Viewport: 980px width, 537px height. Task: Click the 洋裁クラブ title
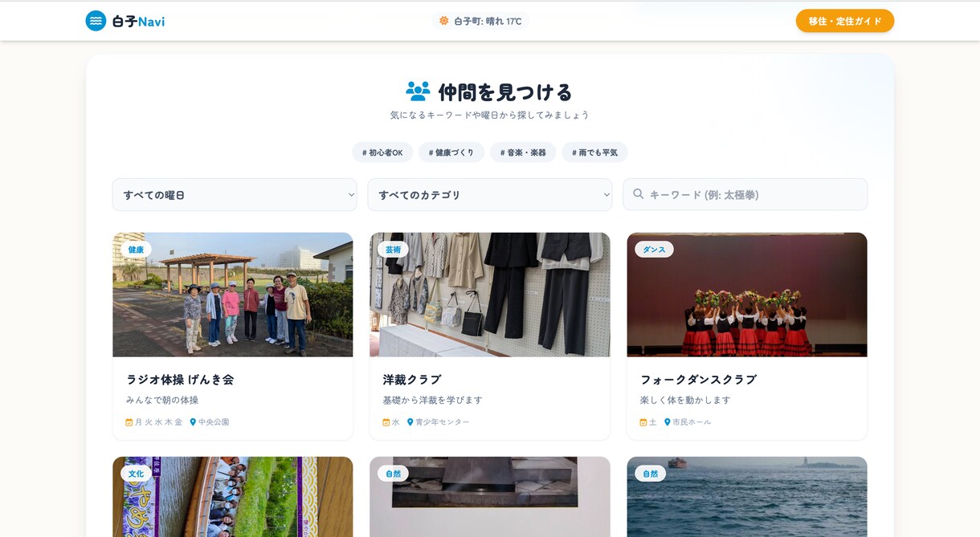[x=412, y=380]
